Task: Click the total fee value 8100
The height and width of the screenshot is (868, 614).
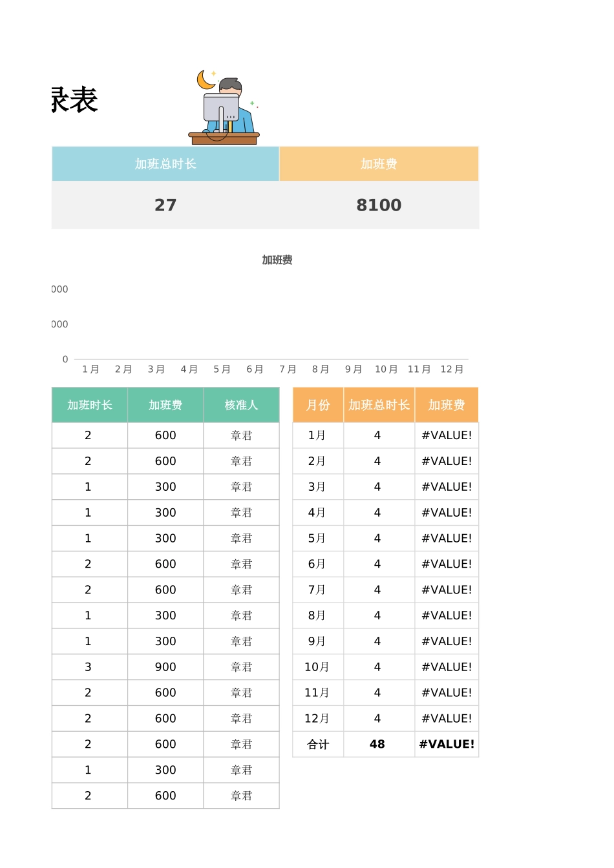Action: pyautogui.click(x=379, y=205)
